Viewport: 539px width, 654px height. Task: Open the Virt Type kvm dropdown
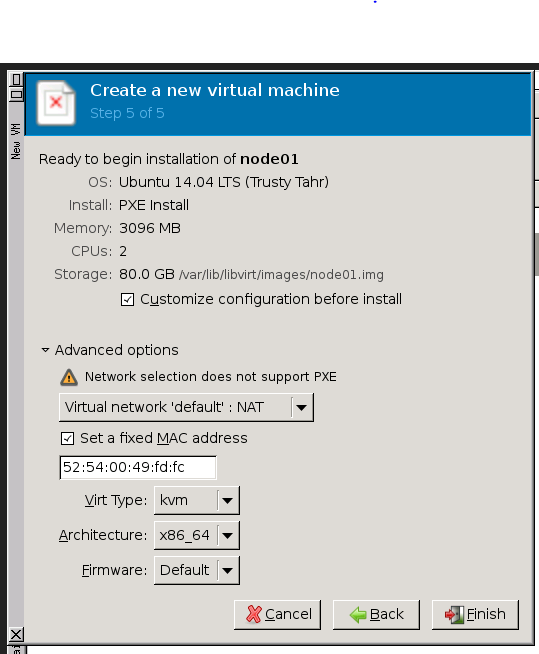click(196, 500)
